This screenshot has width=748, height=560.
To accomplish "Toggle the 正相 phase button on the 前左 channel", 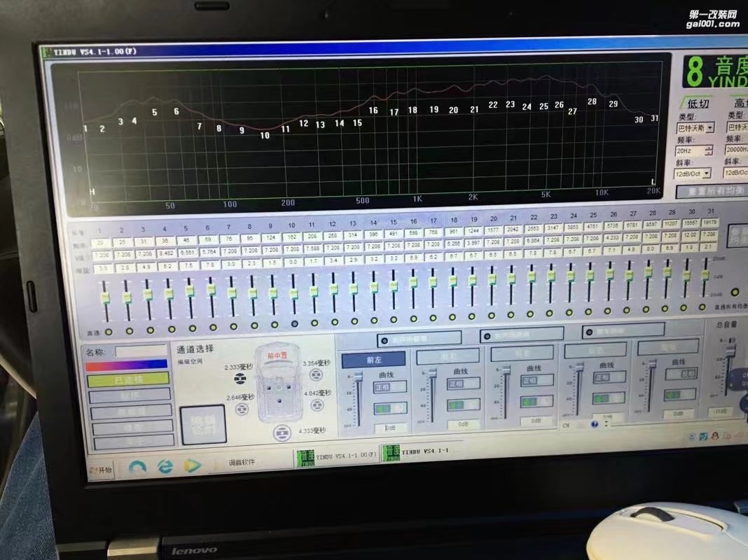I will pyautogui.click(x=390, y=387).
